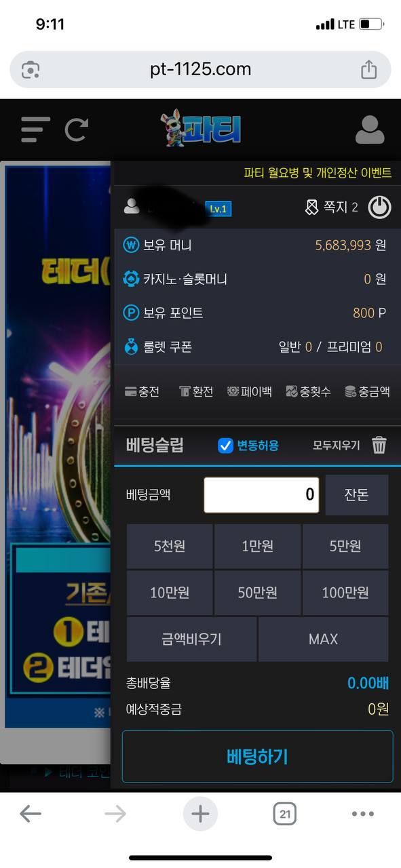401x868 pixels.
Task: Toggle the 변동허용 checkbox
Action: pos(226,446)
